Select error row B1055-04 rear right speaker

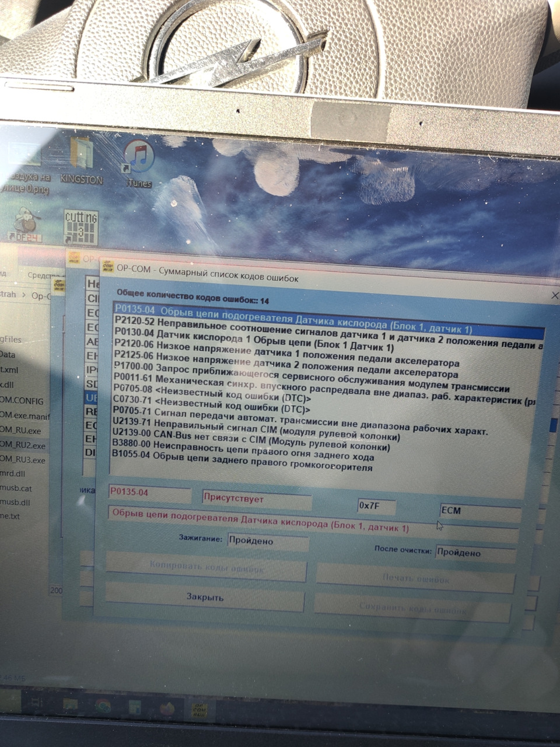242,460
